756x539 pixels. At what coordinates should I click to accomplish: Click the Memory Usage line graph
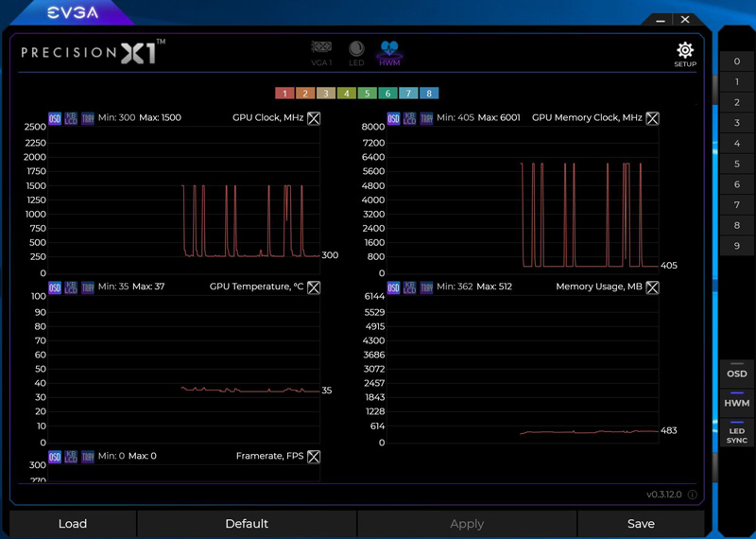pos(523,369)
